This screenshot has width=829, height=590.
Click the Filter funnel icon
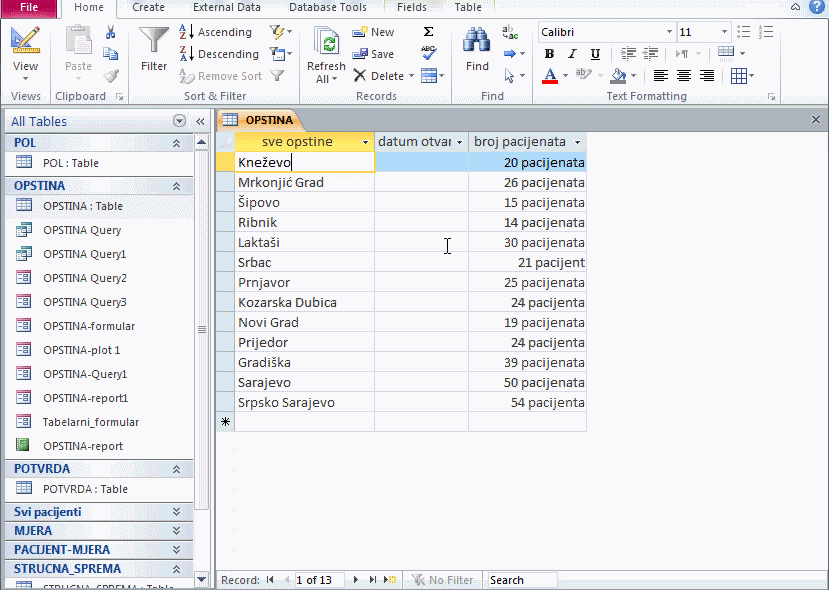tap(154, 41)
